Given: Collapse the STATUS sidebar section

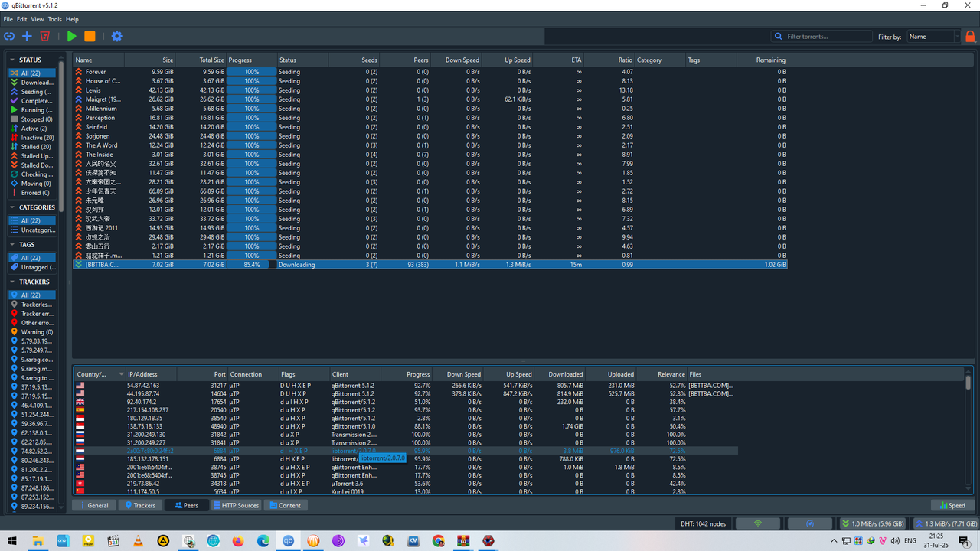Looking at the screenshot, I should (x=13, y=60).
